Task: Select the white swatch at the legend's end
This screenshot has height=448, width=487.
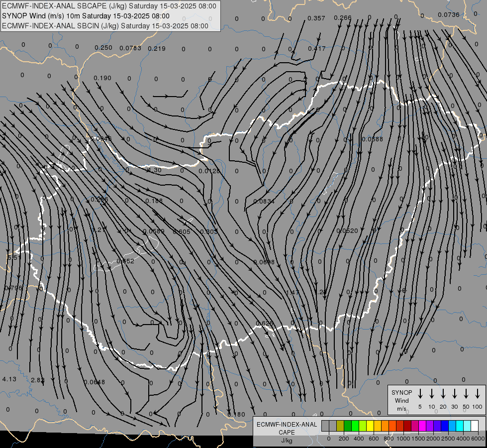Action: (x=475, y=426)
